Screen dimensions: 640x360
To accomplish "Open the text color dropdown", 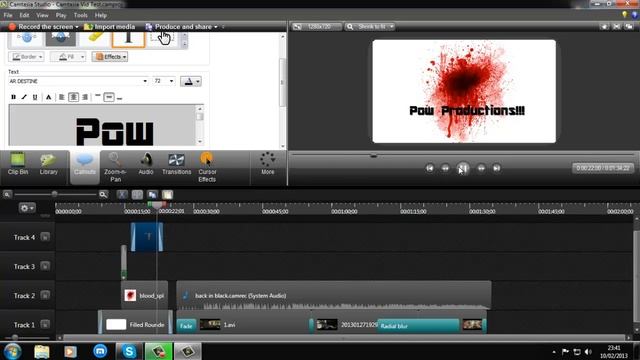I will [191, 81].
